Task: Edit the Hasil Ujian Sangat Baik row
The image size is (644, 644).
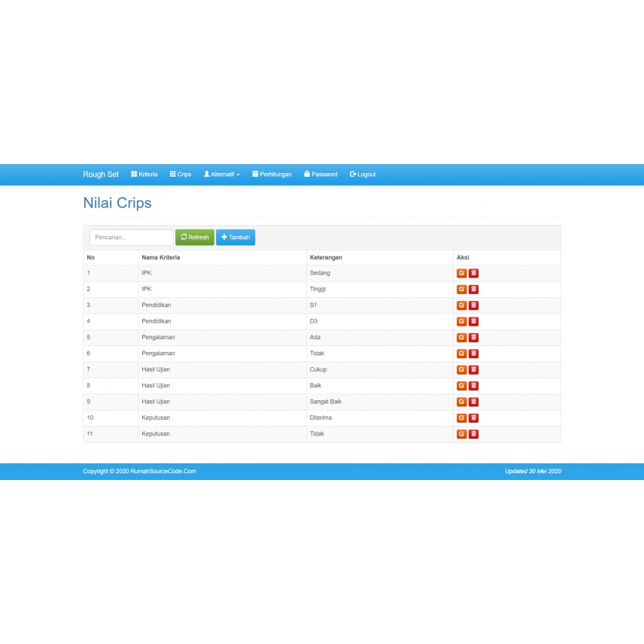Action: [462, 402]
